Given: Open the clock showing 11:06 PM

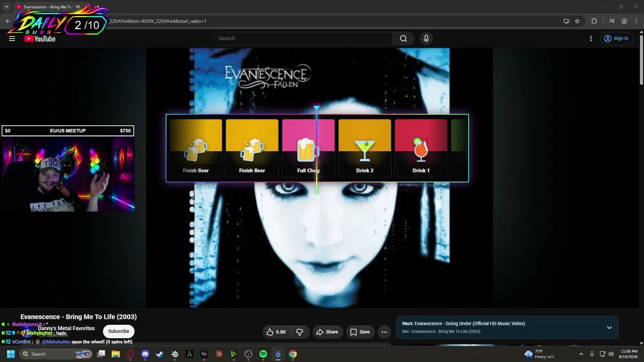Looking at the screenshot, I should click(629, 354).
